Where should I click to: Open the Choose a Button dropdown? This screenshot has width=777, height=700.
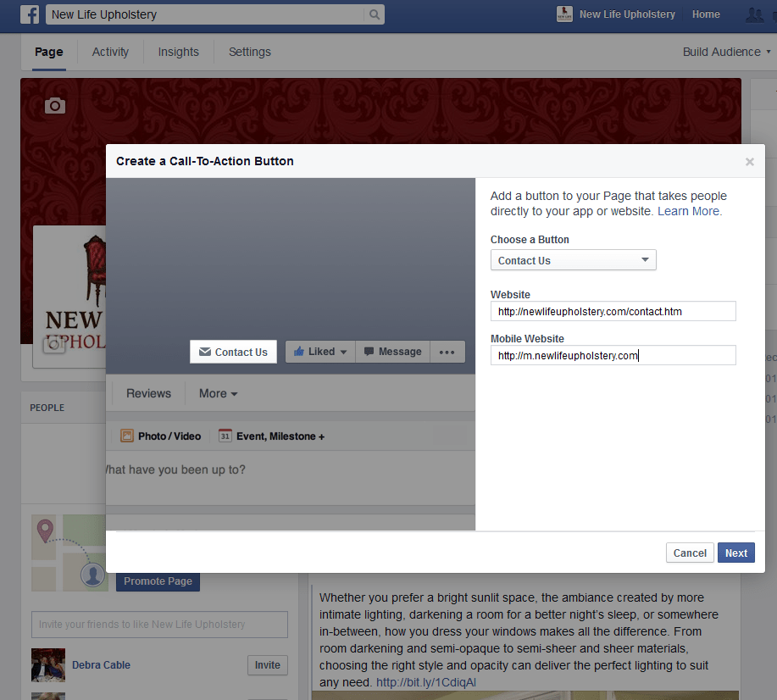(x=573, y=260)
